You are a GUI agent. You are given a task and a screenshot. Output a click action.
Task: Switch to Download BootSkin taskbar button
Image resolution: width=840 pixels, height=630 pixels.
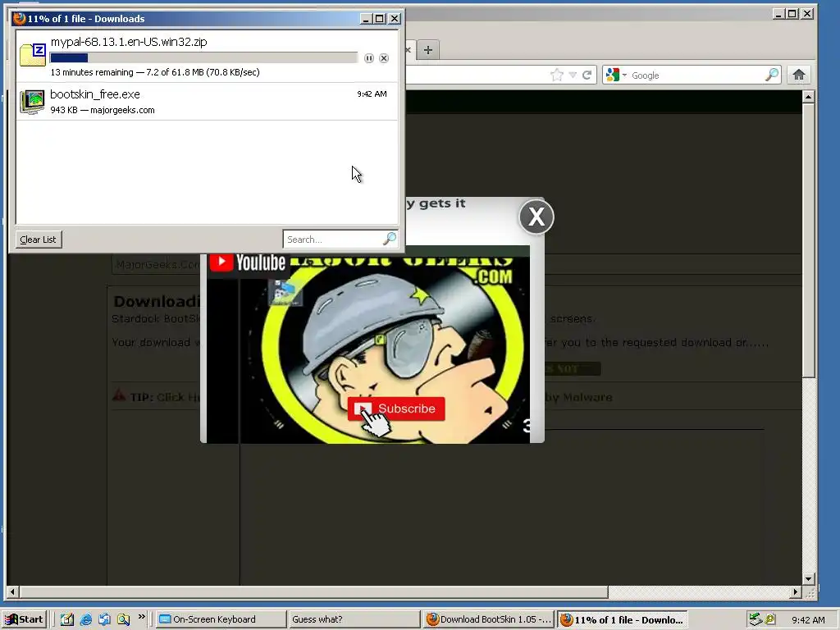[x=488, y=619]
